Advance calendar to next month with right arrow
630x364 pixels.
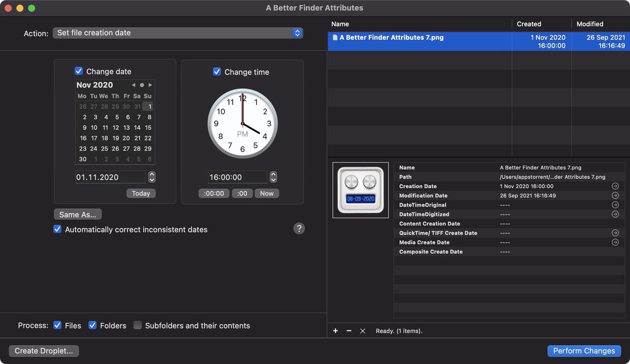tap(150, 84)
